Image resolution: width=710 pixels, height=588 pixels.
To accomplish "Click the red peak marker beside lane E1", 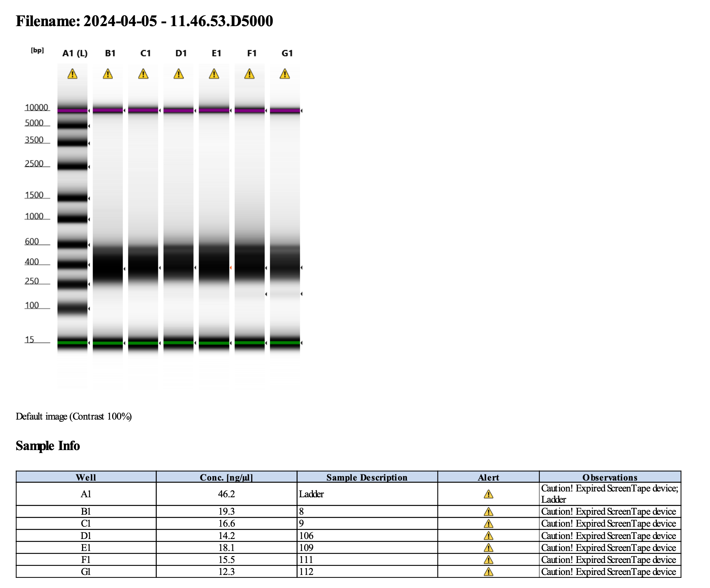I will click(230, 268).
